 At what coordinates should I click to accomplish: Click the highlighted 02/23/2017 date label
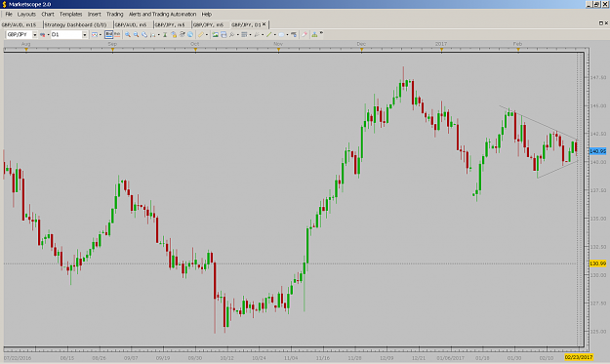579,357
